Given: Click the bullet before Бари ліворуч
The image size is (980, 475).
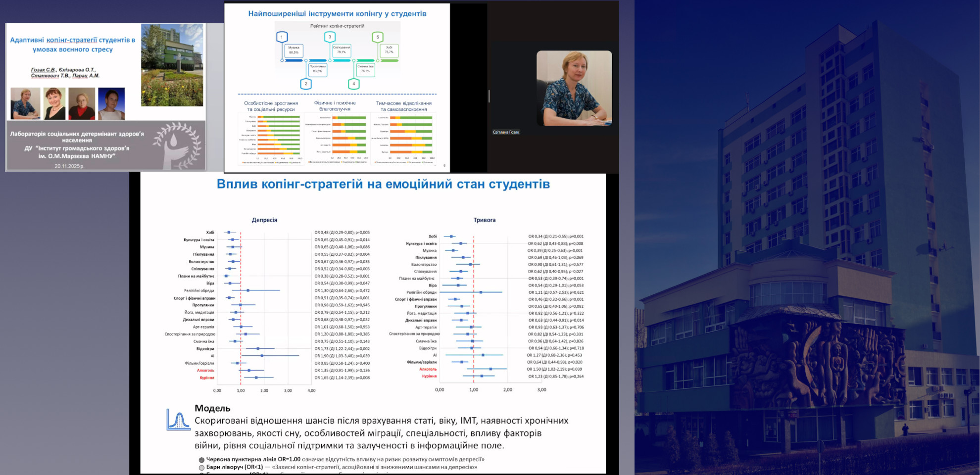Looking at the screenshot, I should tap(201, 468).
